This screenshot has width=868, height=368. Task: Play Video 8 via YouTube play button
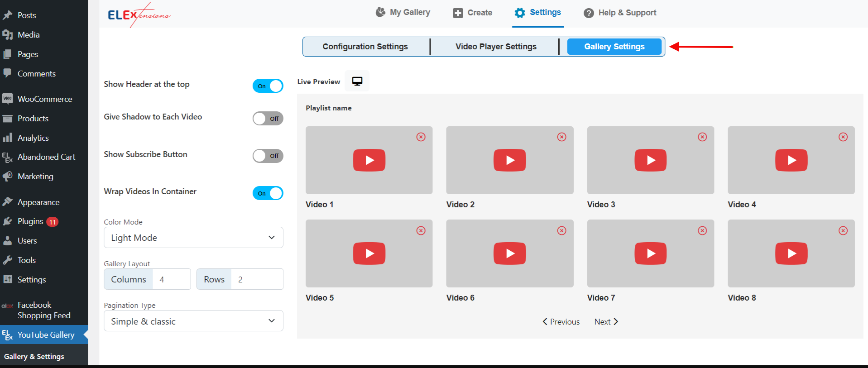click(791, 253)
